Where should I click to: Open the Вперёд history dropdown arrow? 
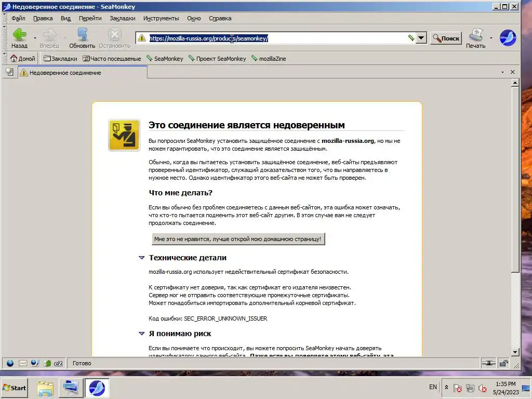click(x=65, y=37)
